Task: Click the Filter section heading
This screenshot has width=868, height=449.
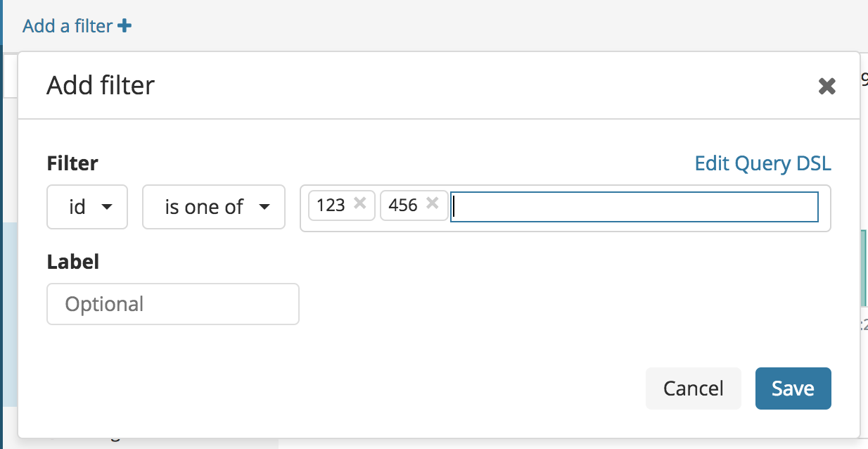Action: coord(72,163)
